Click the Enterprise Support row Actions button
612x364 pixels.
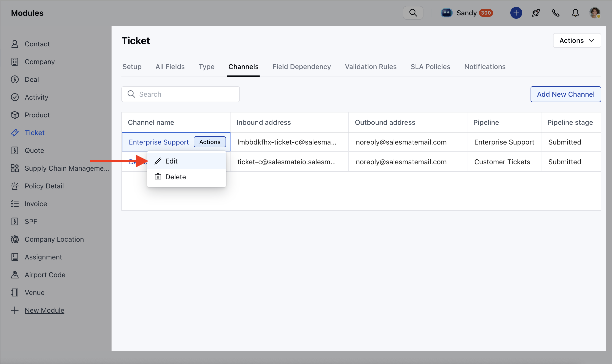(x=210, y=142)
